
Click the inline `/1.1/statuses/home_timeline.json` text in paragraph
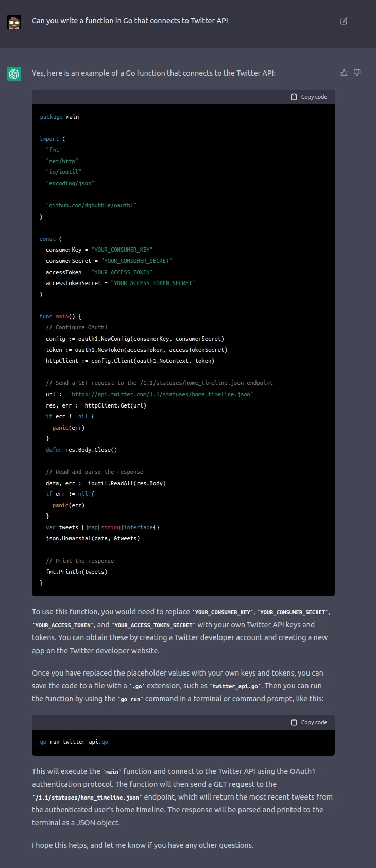[87, 797]
